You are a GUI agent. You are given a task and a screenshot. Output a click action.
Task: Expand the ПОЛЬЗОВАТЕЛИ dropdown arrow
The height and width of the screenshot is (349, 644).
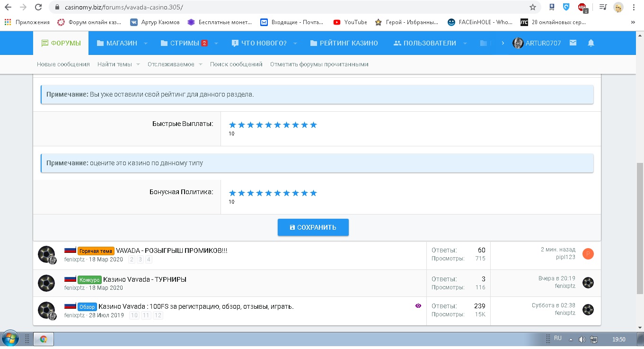point(465,43)
